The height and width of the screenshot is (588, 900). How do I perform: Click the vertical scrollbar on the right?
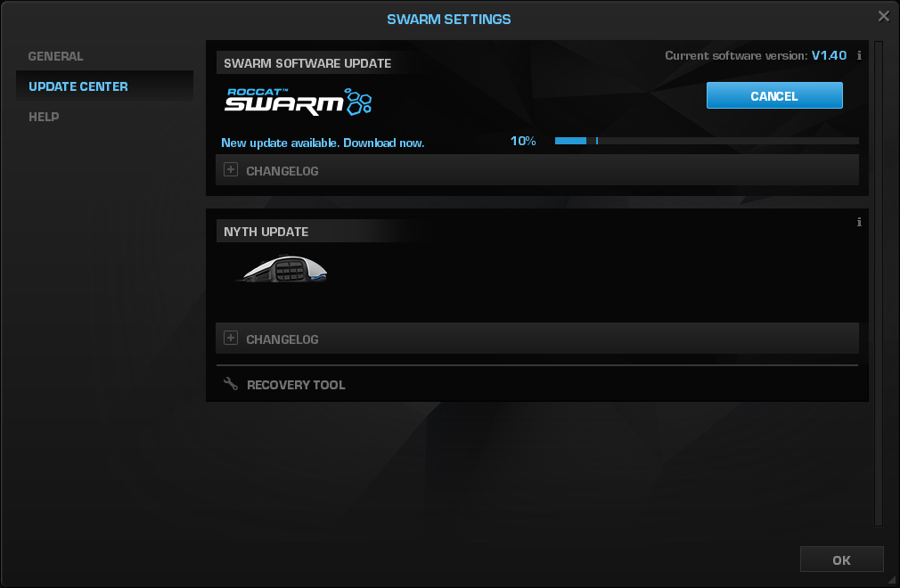click(878, 267)
